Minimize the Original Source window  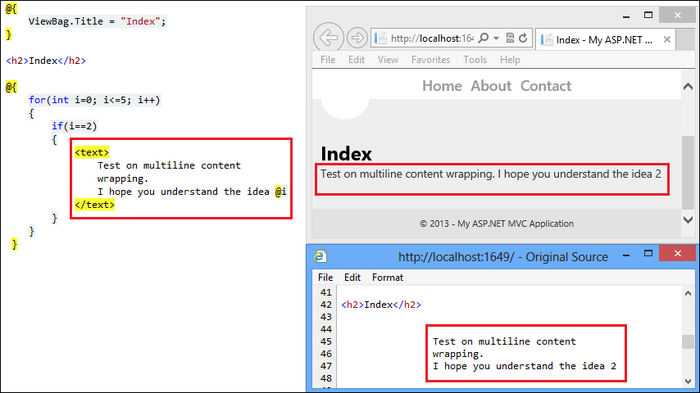coord(626,256)
